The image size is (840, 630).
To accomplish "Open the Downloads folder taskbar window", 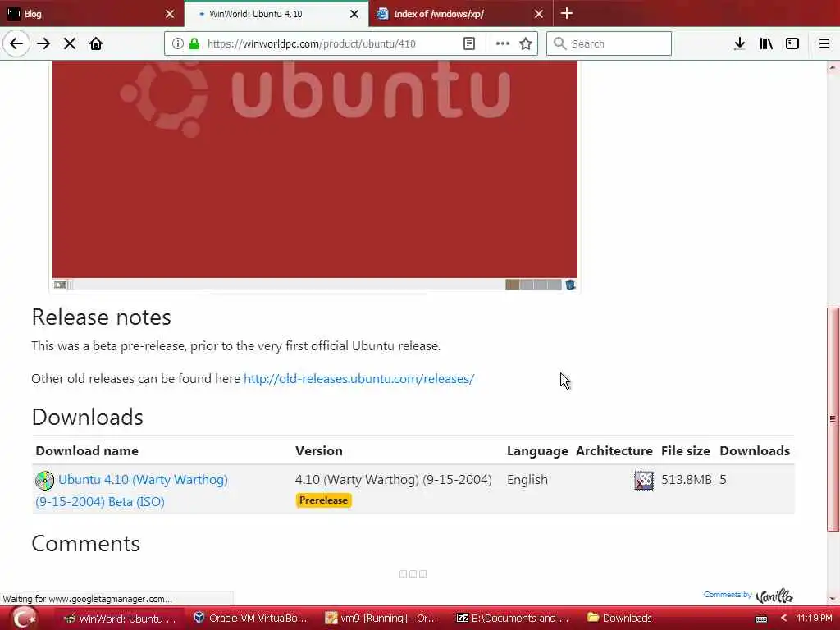I will [620, 619].
